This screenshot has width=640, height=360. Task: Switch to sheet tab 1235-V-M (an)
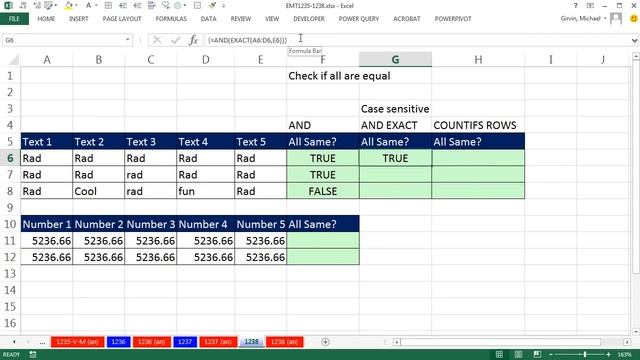(x=77, y=342)
